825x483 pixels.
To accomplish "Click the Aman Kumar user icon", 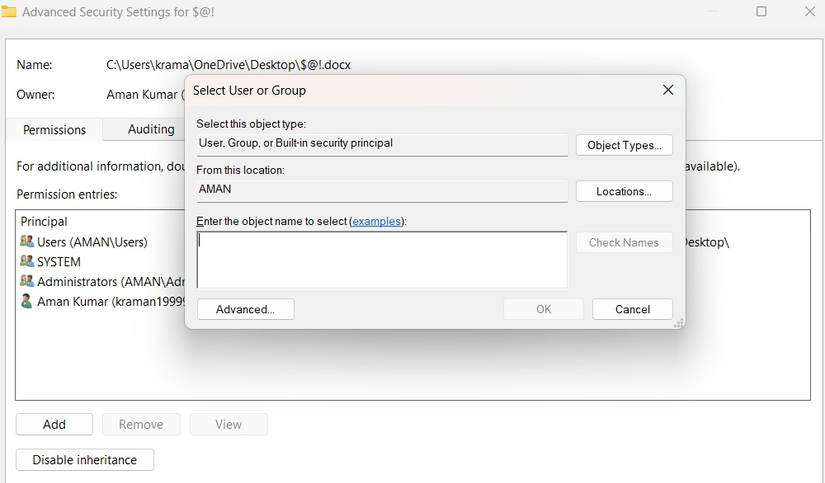I will [x=26, y=302].
